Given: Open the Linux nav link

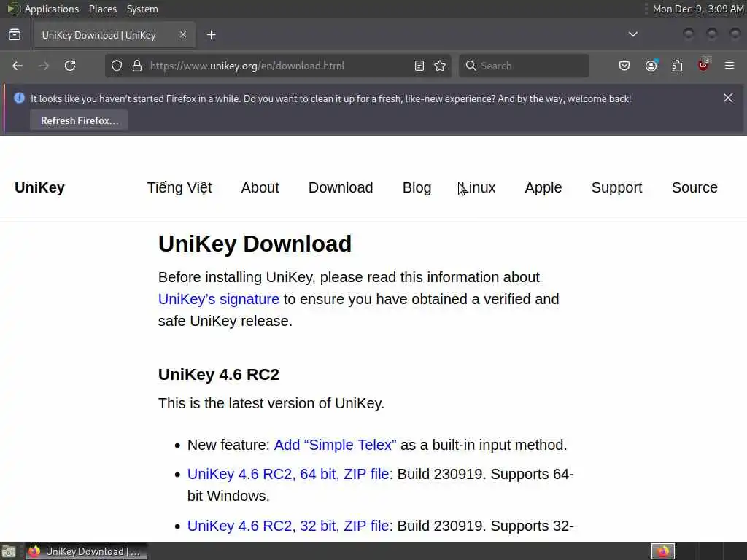Looking at the screenshot, I should [x=477, y=187].
